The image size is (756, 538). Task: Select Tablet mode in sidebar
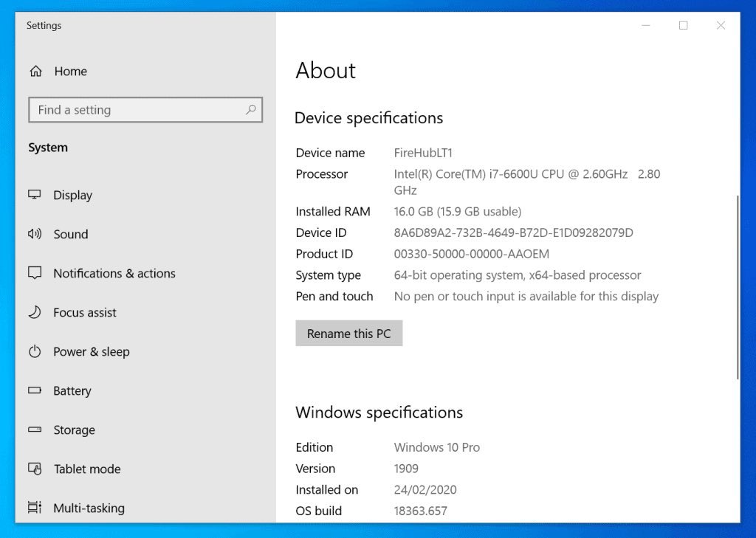tap(87, 469)
